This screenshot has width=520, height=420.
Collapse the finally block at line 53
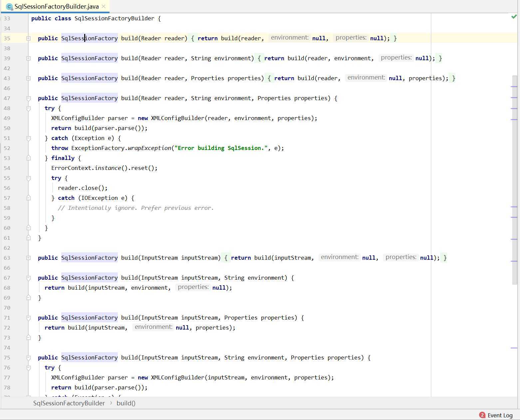point(28,158)
